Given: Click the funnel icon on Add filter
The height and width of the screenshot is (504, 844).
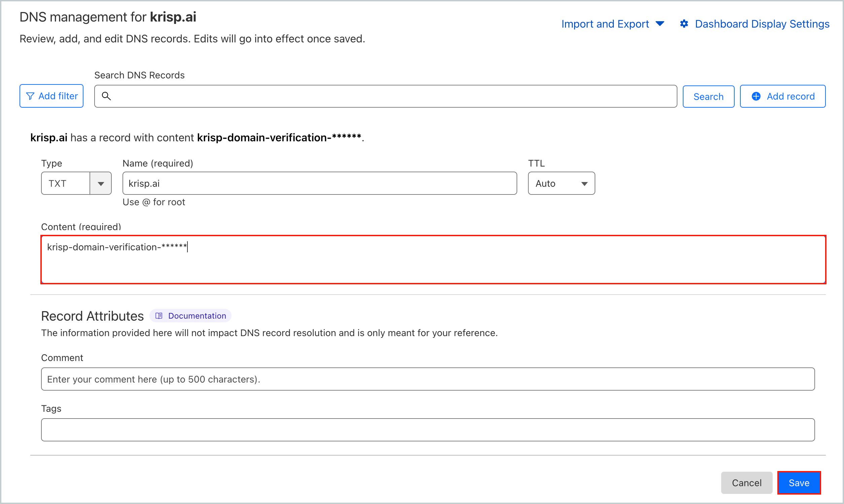Looking at the screenshot, I should pos(31,96).
